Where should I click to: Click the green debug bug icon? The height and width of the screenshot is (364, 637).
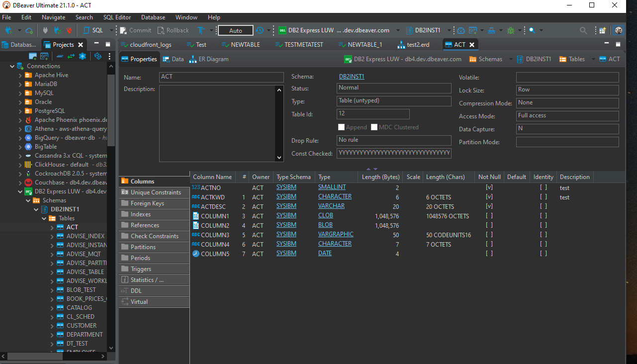(x=511, y=30)
